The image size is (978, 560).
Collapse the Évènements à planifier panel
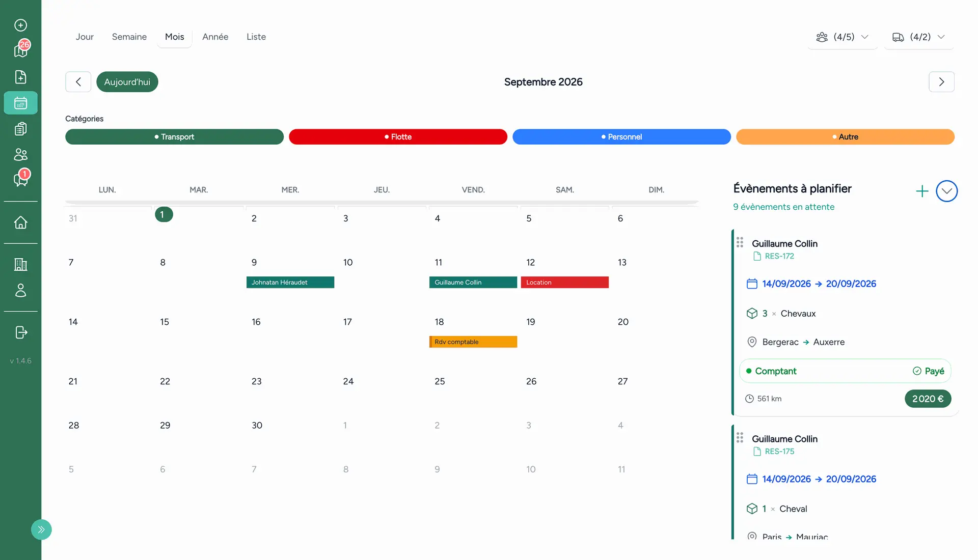[x=946, y=191]
